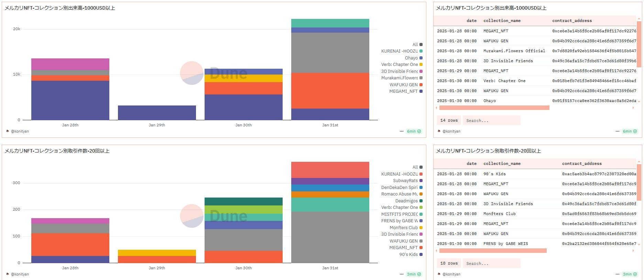
Task: Click vertical scrollbar of top table
Action: tap(639, 45)
